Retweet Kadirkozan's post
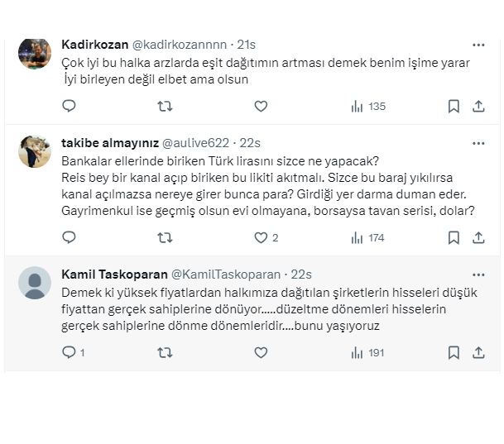Image resolution: width=504 pixels, height=444 pixels. [x=165, y=106]
